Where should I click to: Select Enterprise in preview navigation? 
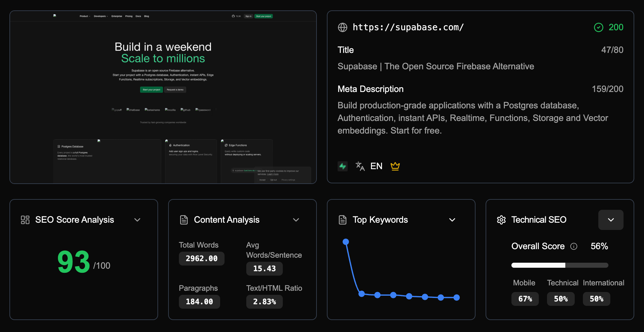pos(117,16)
